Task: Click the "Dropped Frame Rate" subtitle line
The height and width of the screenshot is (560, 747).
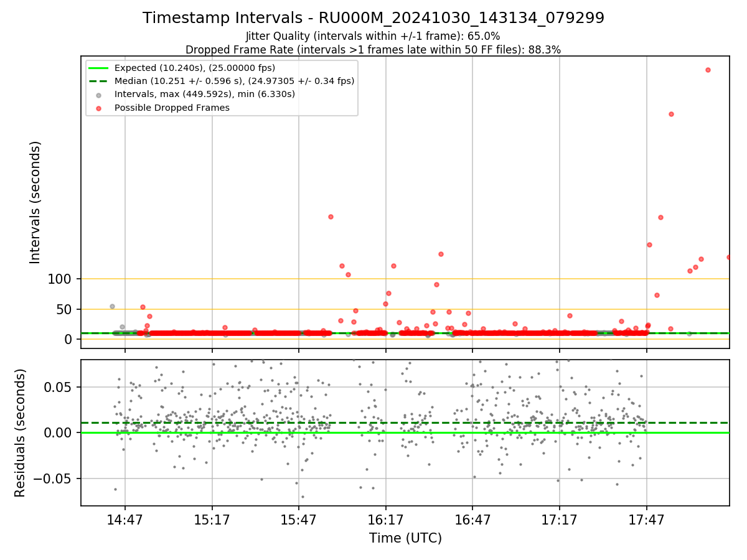Action: [373, 50]
